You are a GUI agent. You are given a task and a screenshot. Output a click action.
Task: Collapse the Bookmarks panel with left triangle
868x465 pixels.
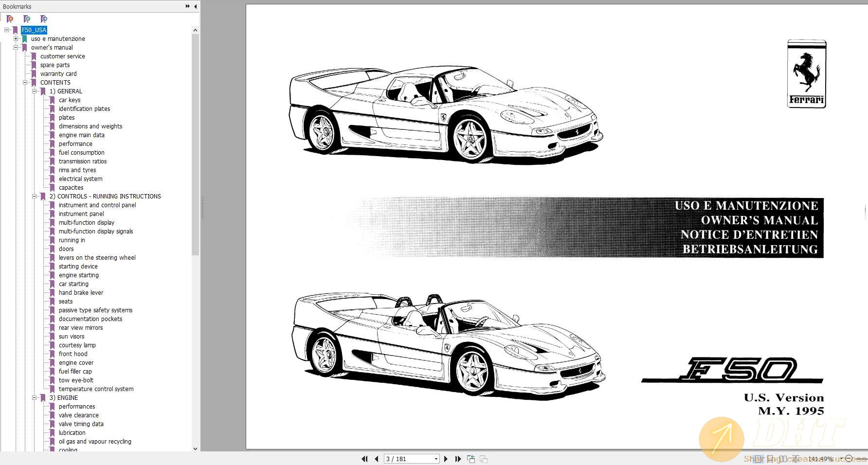click(x=196, y=6)
